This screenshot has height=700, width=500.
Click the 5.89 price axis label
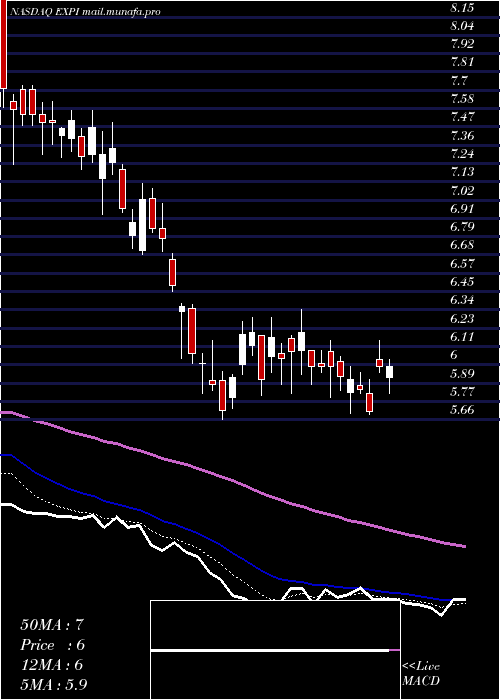click(462, 374)
